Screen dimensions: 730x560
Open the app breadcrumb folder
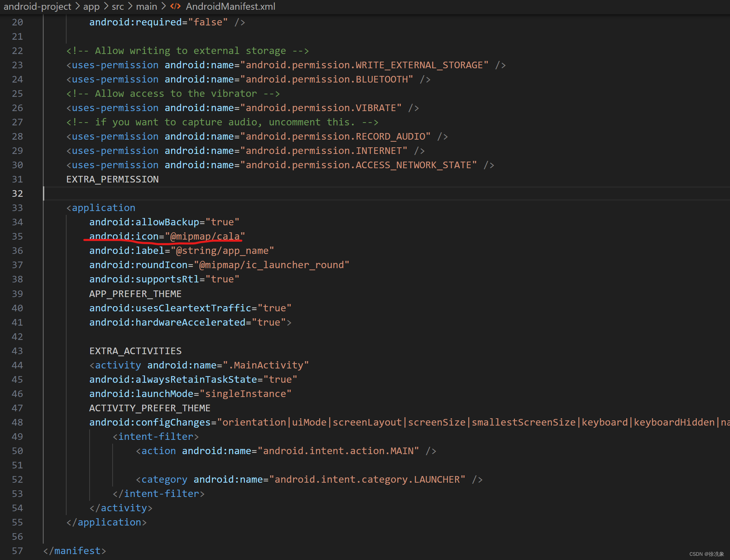pos(91,6)
